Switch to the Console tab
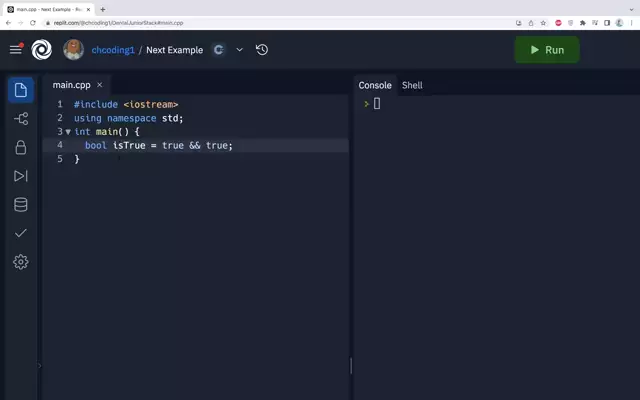Viewport: 640px width, 400px height. click(375, 85)
